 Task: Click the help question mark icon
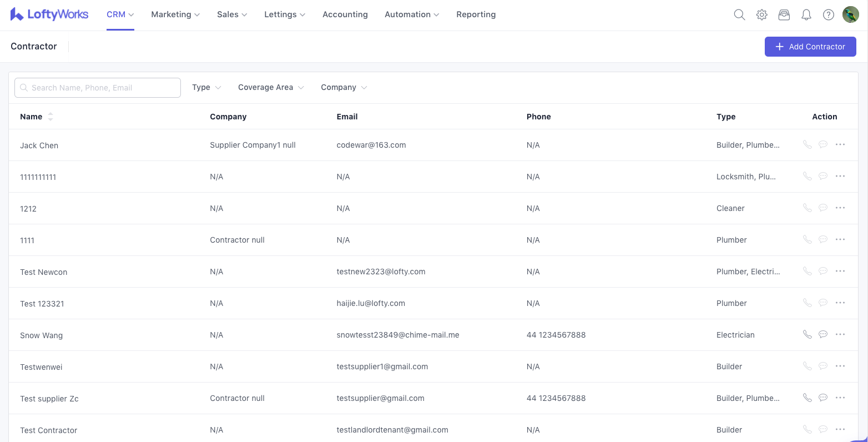pyautogui.click(x=828, y=15)
